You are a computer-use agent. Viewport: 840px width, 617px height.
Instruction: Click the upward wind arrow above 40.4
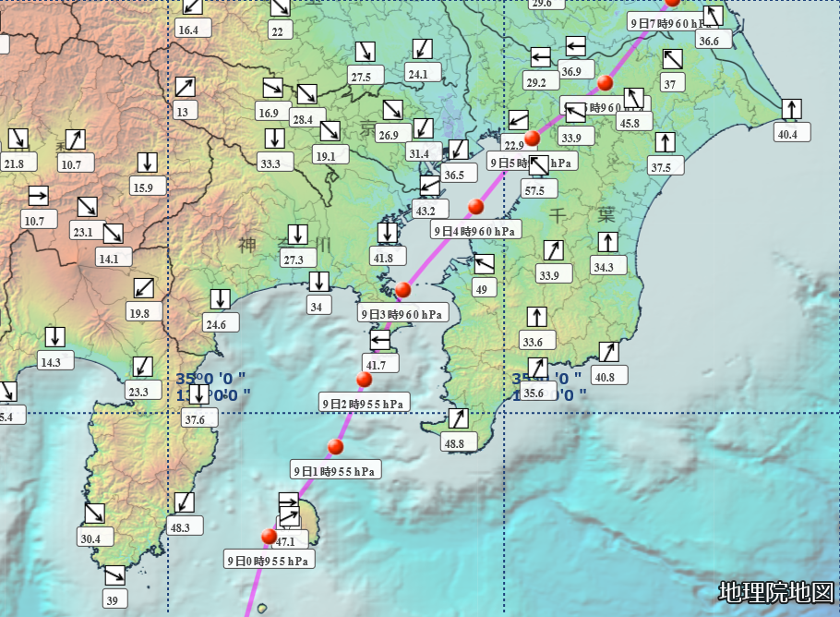point(791,109)
